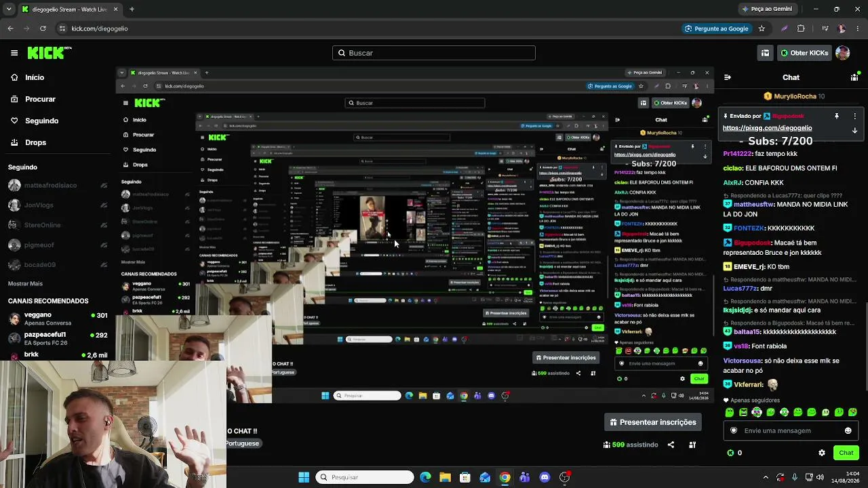Open File Explorer from taskbar
The width and height of the screenshot is (868, 488).
(445, 477)
